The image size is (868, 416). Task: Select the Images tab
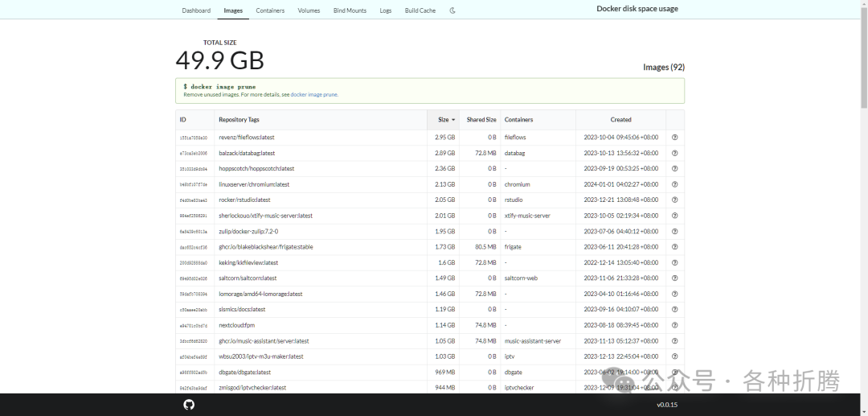(233, 10)
